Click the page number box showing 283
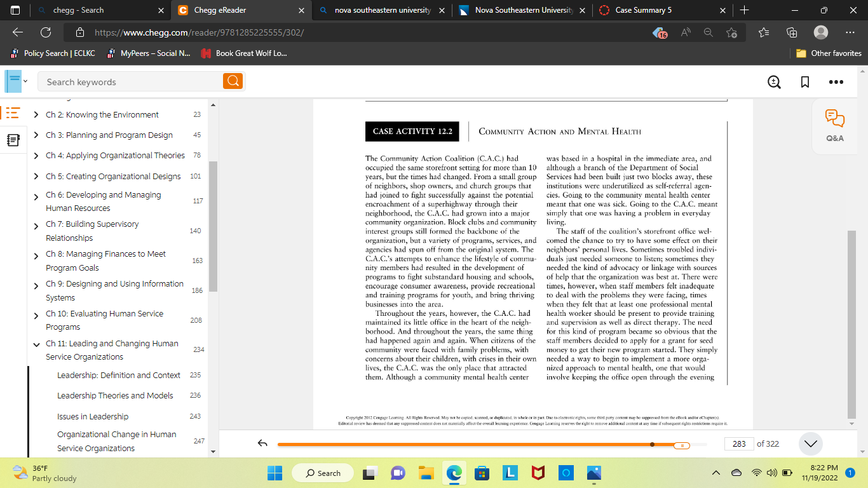This screenshot has height=488, width=868. tap(739, 444)
